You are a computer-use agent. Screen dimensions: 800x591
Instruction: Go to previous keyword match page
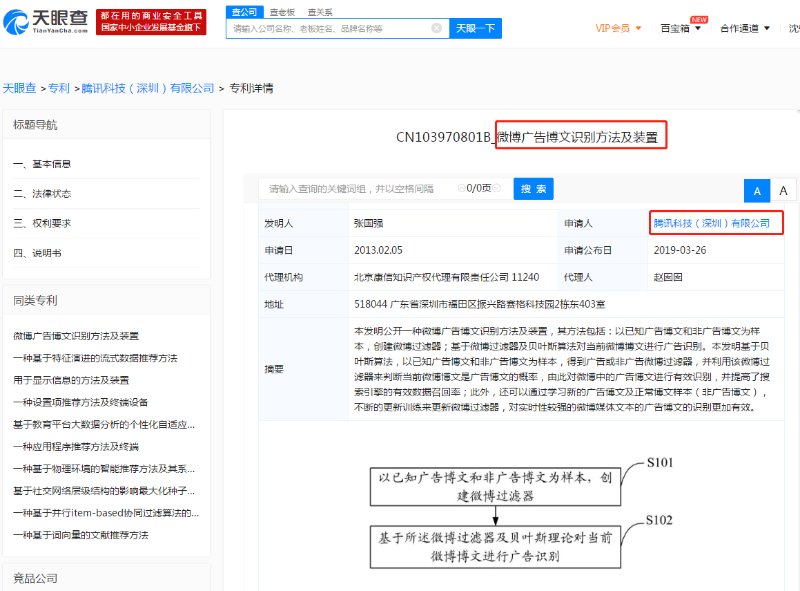pos(461,188)
